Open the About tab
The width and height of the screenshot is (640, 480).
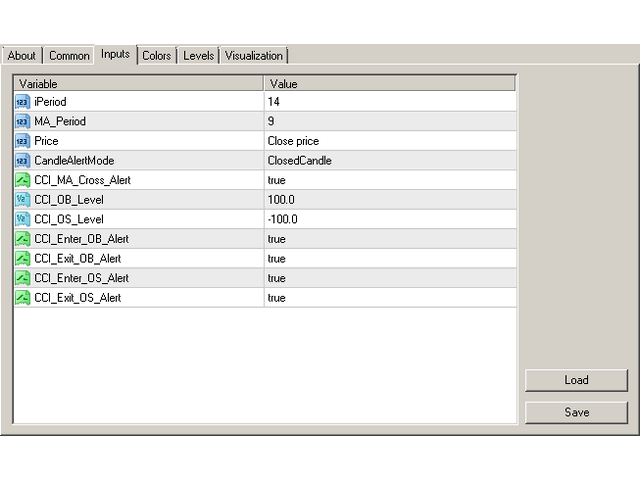[x=22, y=56]
